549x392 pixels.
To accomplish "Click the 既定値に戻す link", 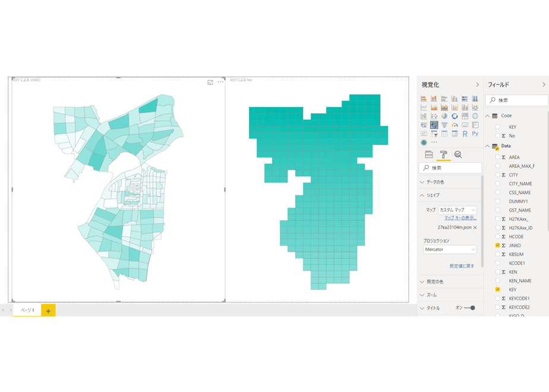I will click(462, 266).
